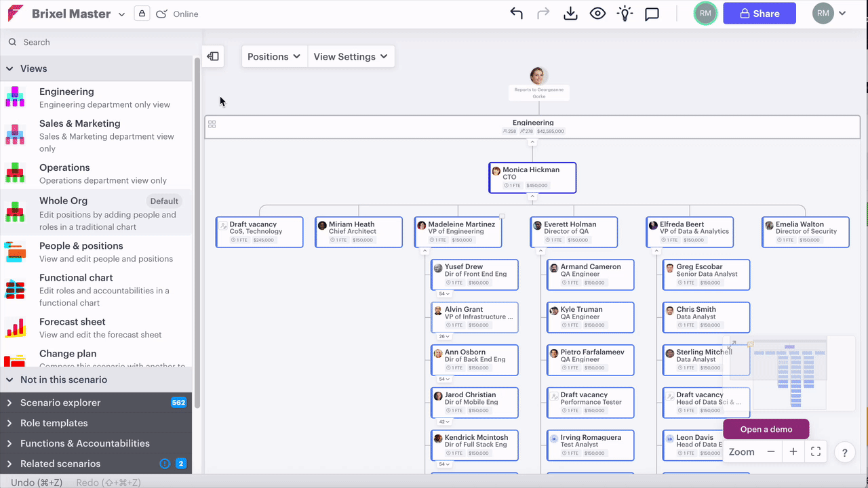Image resolution: width=868 pixels, height=488 pixels.
Task: Open help via the question mark icon
Action: [x=844, y=452]
